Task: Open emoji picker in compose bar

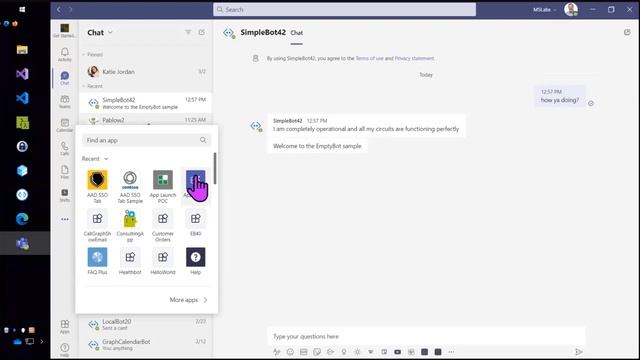Action: (x=290, y=352)
